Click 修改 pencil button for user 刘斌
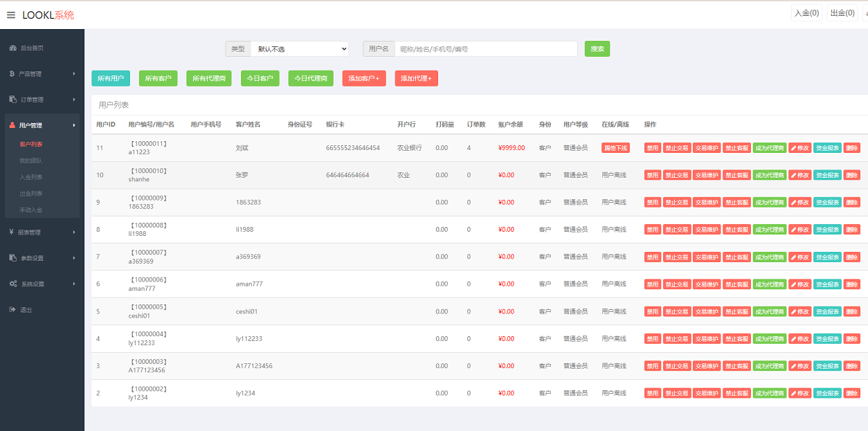 point(799,148)
